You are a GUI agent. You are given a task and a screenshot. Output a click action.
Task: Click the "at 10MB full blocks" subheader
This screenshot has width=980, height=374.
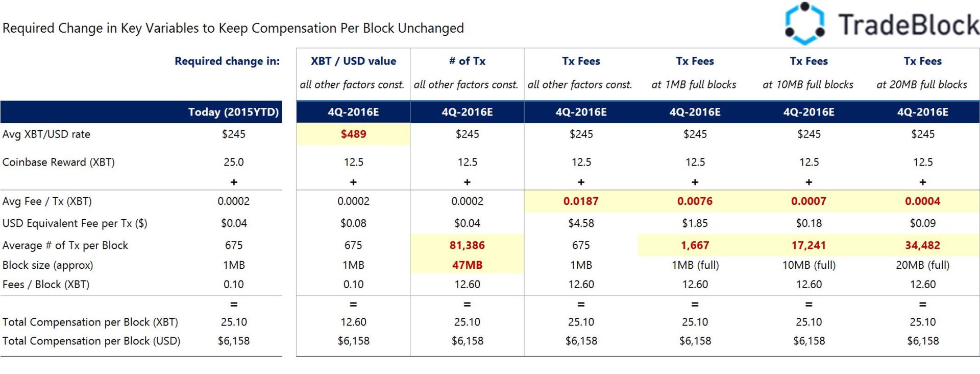(808, 85)
